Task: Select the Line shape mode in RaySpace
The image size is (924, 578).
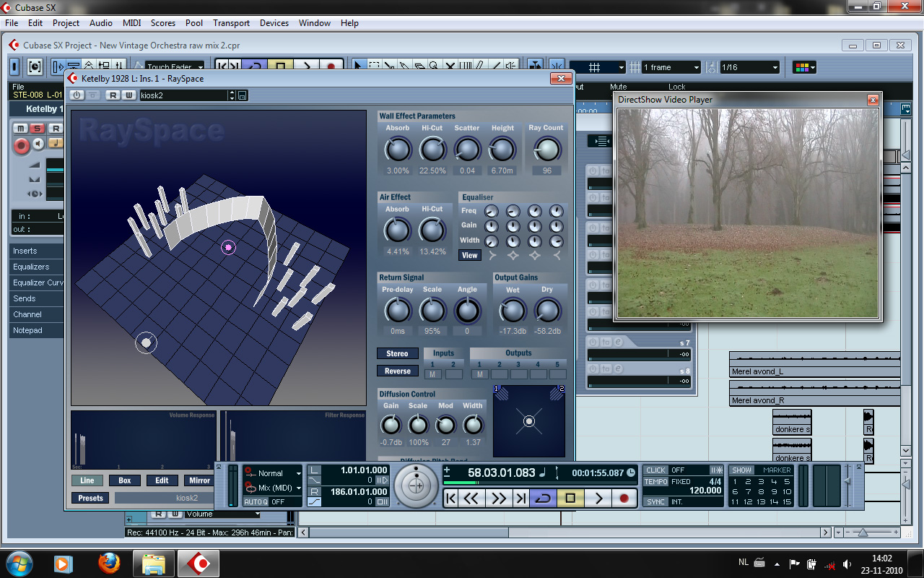Action: (87, 480)
